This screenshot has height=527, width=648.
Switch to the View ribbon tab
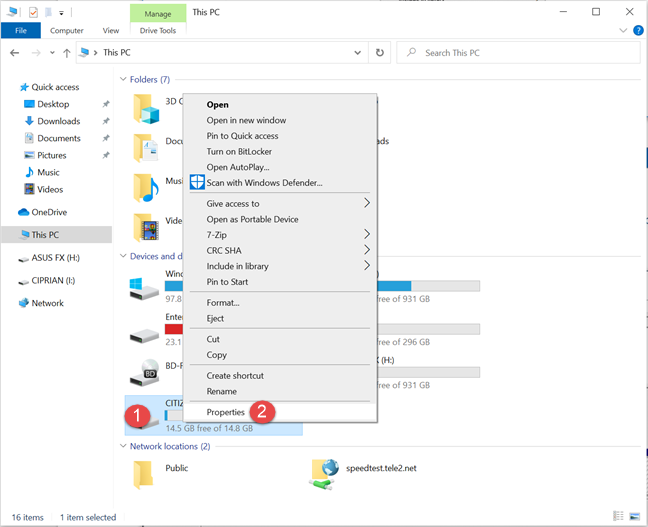click(x=111, y=30)
